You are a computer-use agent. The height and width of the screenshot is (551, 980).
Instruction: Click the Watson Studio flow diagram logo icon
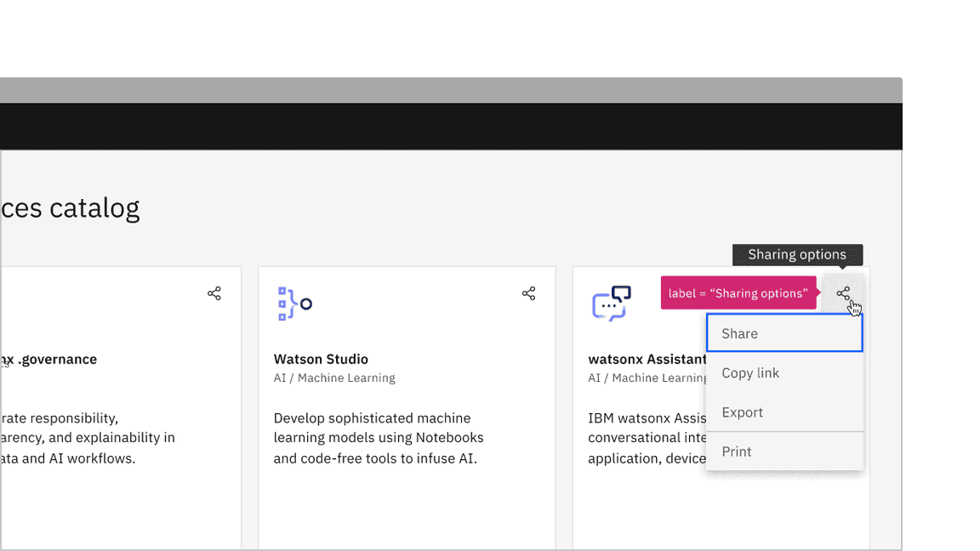pos(293,303)
